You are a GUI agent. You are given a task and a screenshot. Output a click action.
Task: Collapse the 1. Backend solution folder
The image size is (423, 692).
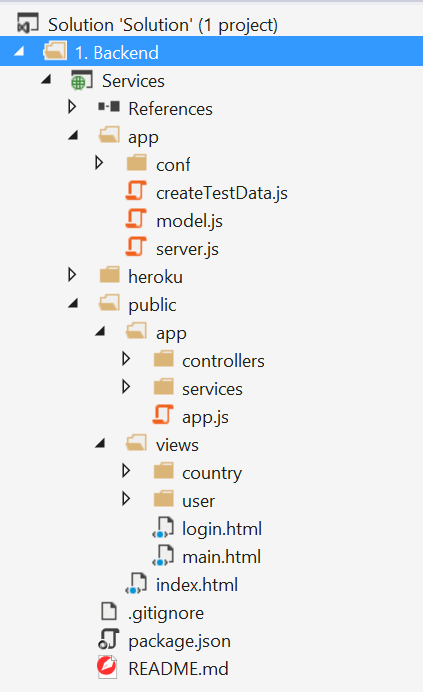pos(19,51)
